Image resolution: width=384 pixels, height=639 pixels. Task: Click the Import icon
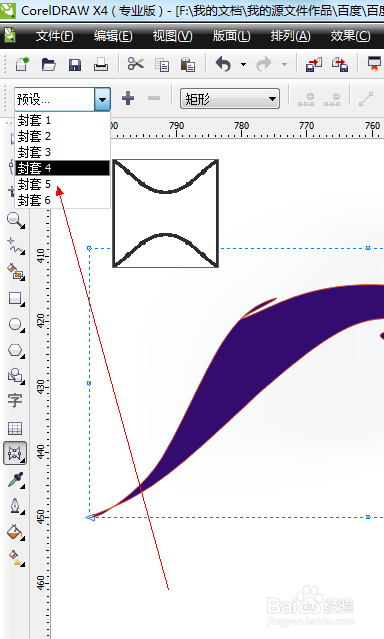point(313,64)
